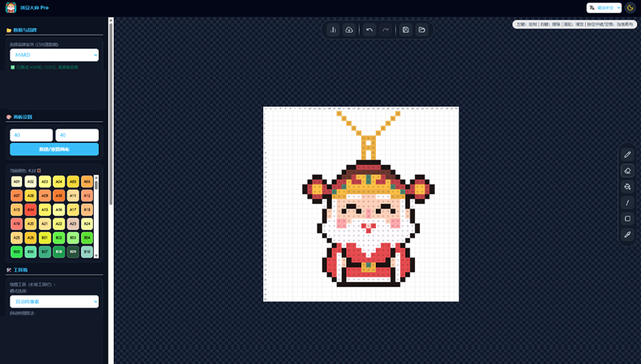The image size is (641, 364).
Task: Pick the A14 red color swatch
Action: tap(31, 210)
